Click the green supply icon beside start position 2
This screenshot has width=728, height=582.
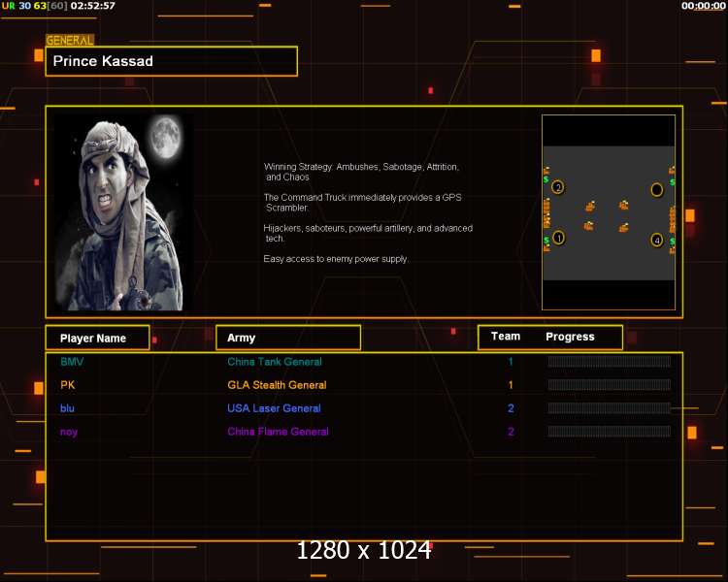(x=546, y=178)
